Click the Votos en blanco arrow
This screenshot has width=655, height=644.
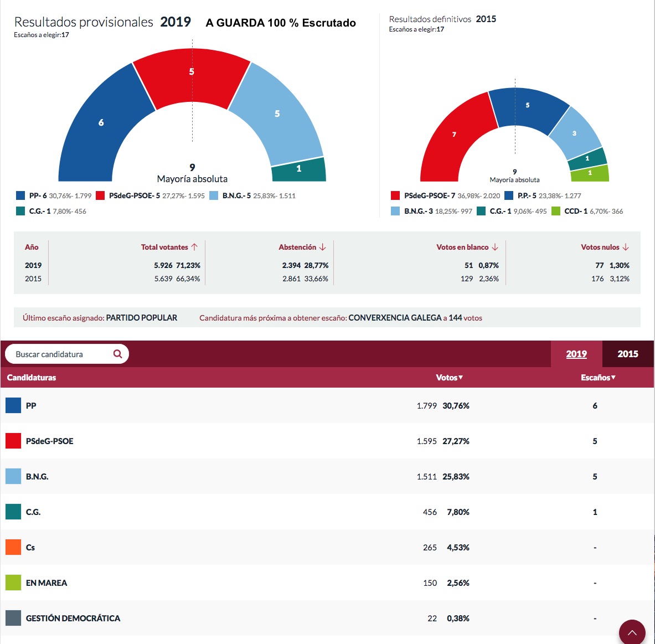coord(495,247)
